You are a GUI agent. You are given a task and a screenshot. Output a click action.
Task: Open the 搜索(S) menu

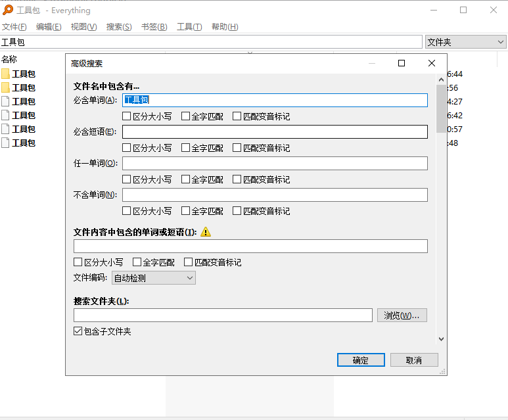tap(119, 26)
